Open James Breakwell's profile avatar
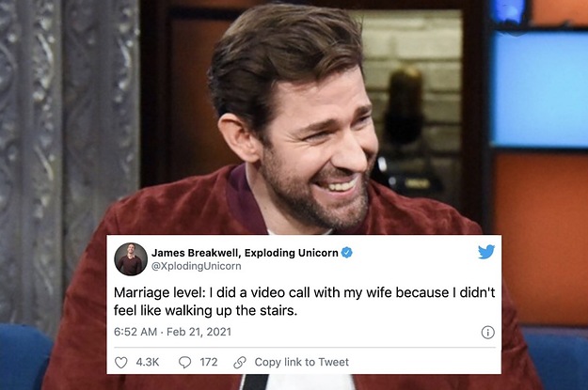The height and width of the screenshot is (390, 588). pos(131,258)
